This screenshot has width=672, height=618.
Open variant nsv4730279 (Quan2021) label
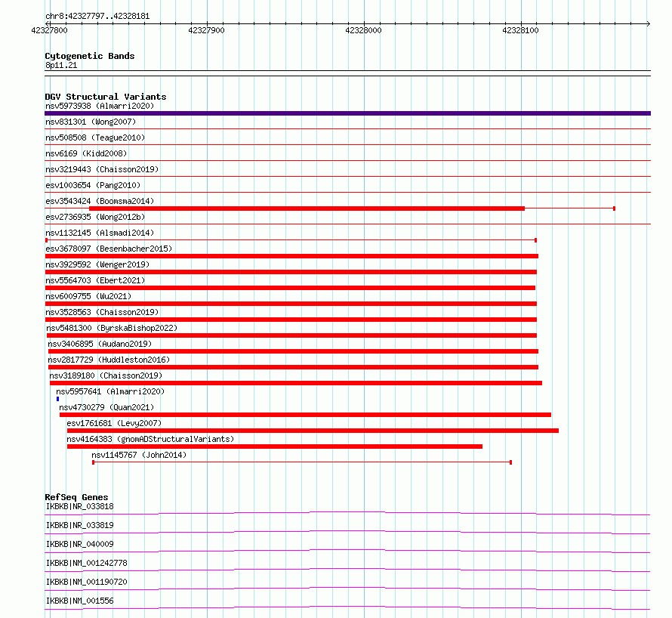pos(106,407)
